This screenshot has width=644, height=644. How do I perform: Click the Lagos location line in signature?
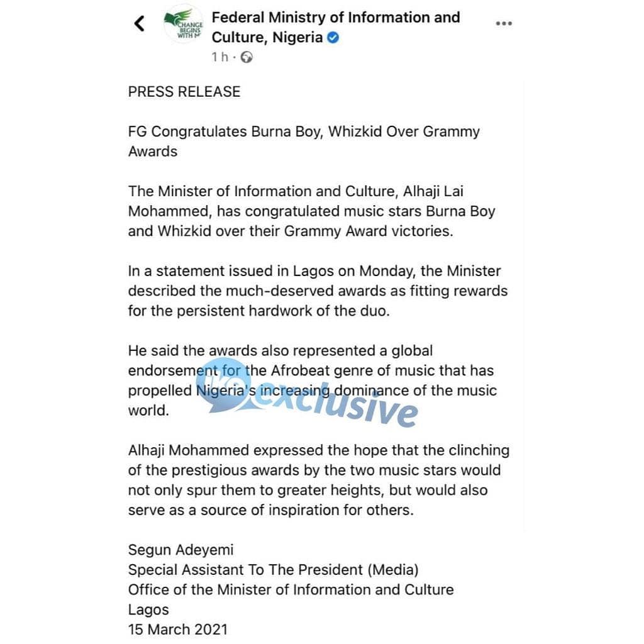click(148, 610)
